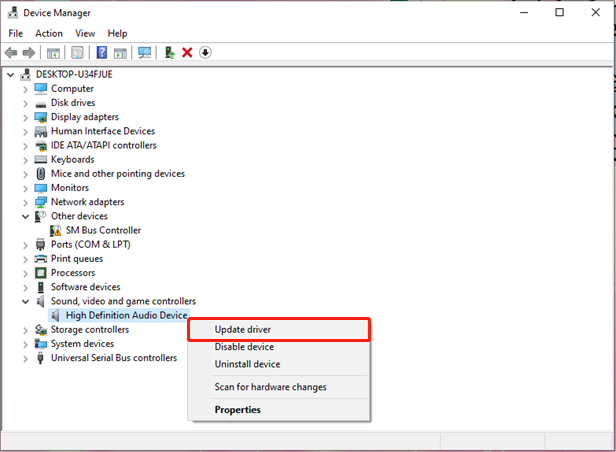Expand the Computer category

coord(26,89)
